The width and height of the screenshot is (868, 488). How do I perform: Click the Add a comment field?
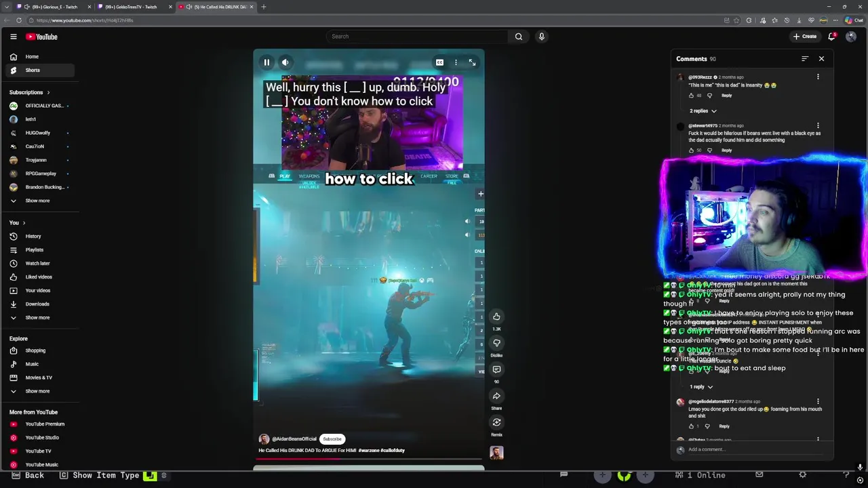pyautogui.click(x=756, y=449)
